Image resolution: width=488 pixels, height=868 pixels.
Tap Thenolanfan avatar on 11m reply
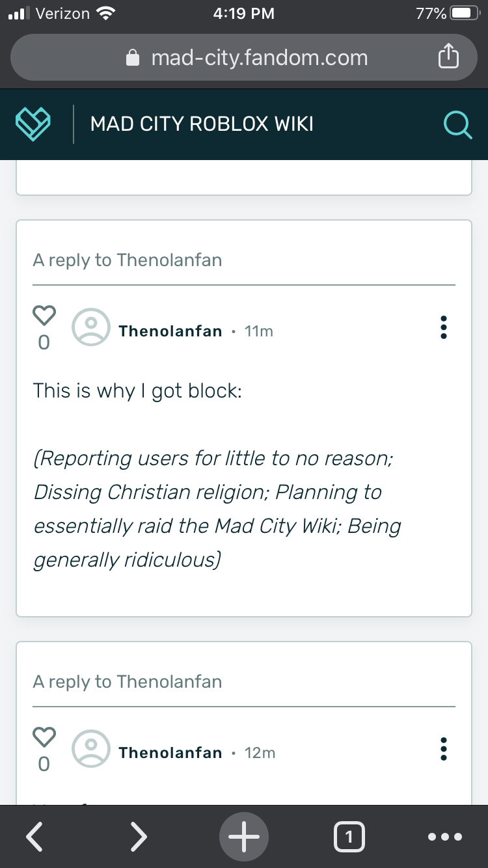92,327
